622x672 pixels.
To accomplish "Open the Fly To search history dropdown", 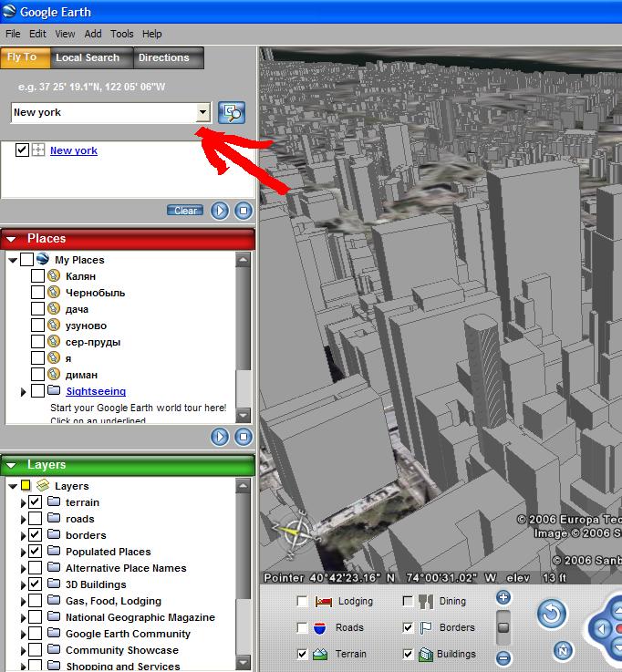I will pos(203,113).
